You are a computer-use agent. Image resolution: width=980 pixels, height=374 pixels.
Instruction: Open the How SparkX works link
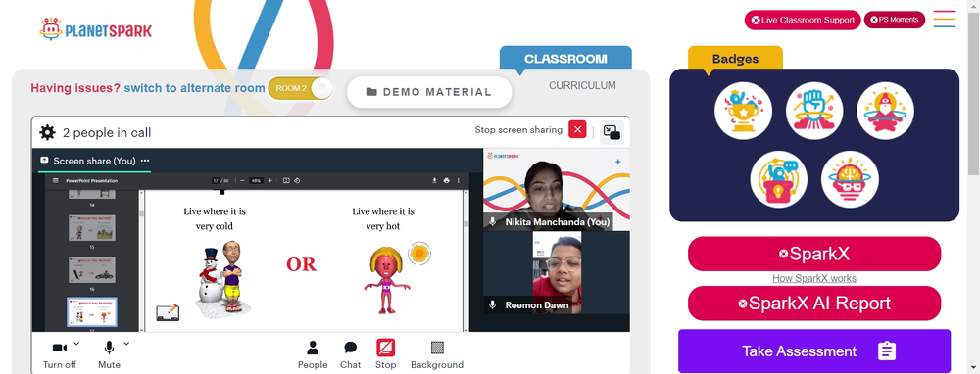(814, 278)
